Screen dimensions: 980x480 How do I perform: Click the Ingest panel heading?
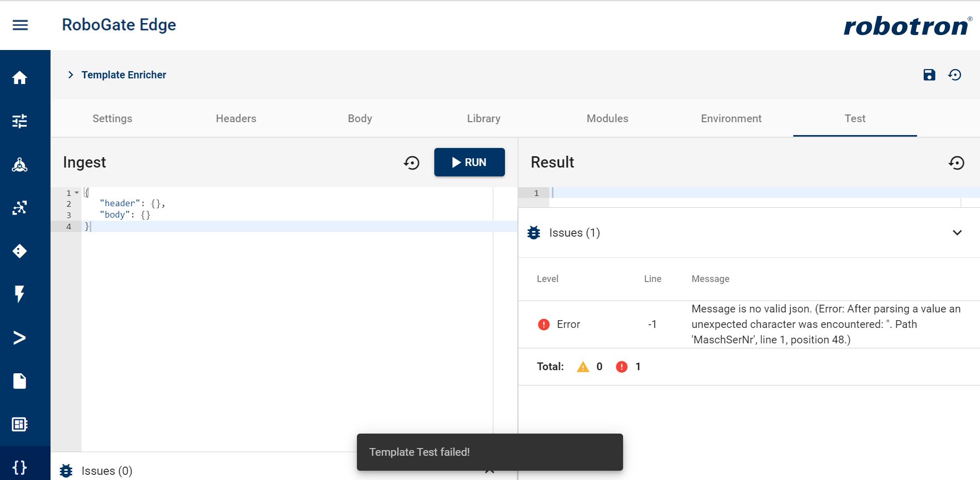85,162
